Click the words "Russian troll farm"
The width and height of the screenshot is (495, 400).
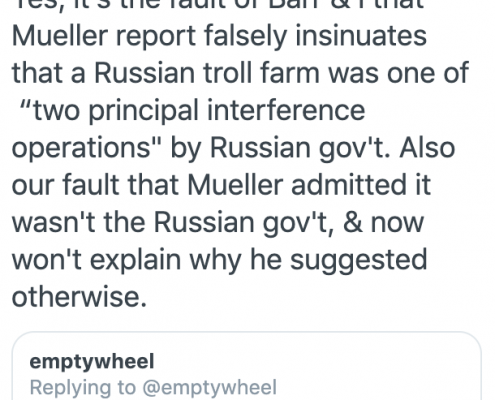click(207, 73)
